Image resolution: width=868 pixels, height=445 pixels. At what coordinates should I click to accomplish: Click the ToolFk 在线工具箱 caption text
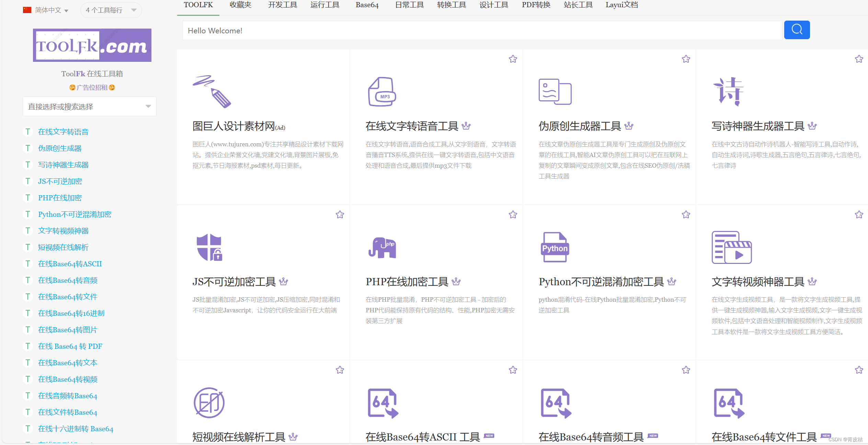click(92, 74)
